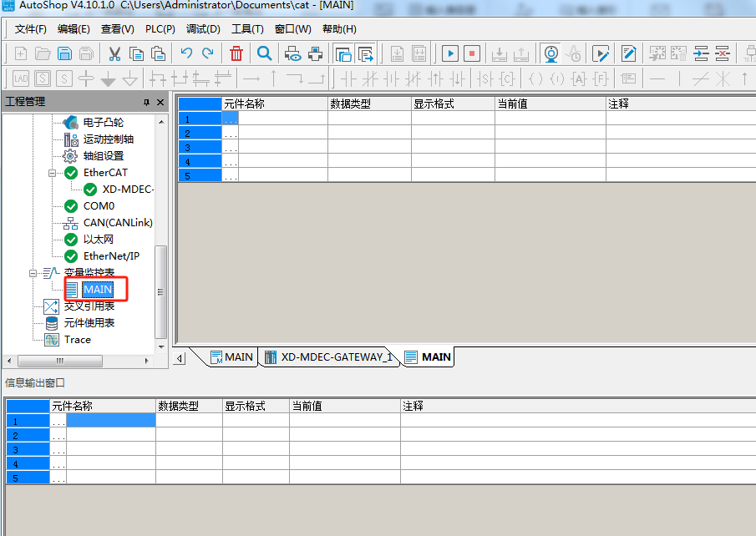Click the New file toolbar icon
The height and width of the screenshot is (536, 756).
point(21,53)
